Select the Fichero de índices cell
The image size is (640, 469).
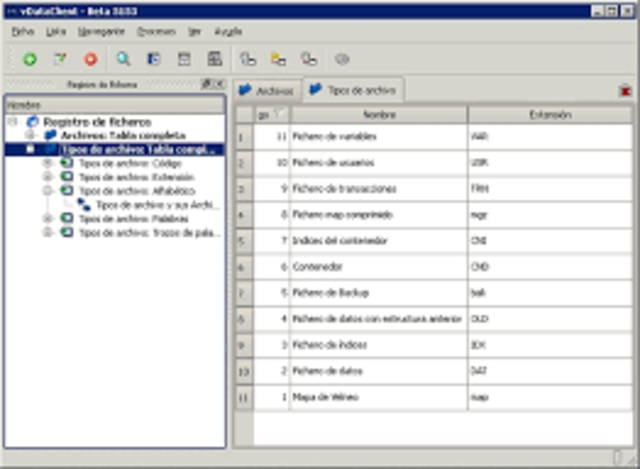(x=379, y=345)
